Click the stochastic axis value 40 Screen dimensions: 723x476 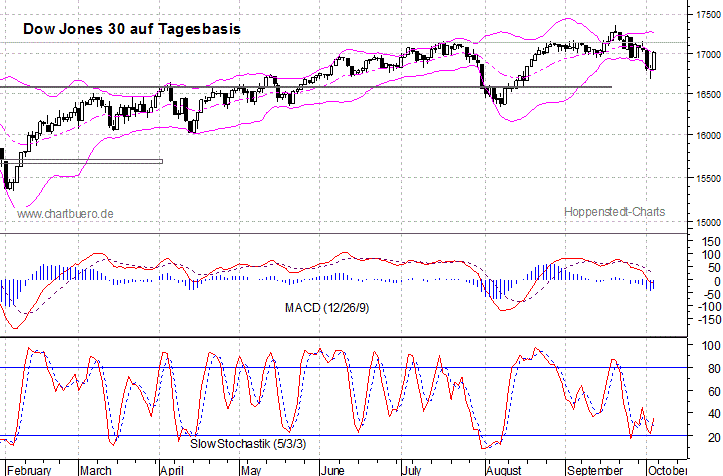pyautogui.click(x=714, y=414)
